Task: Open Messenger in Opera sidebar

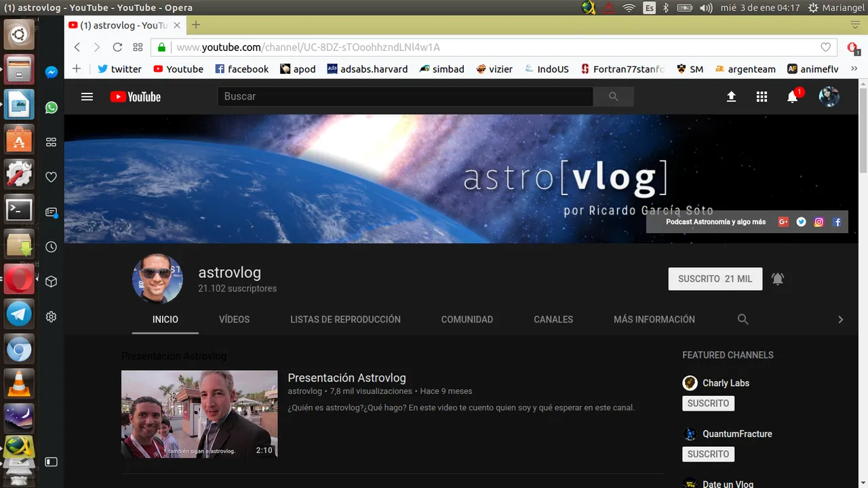Action: 51,73
